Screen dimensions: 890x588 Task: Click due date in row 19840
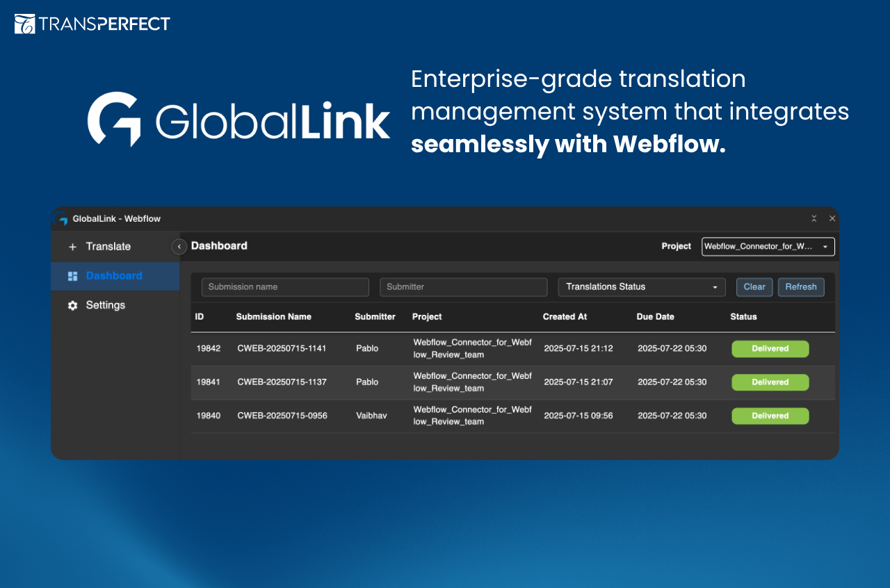(672, 416)
